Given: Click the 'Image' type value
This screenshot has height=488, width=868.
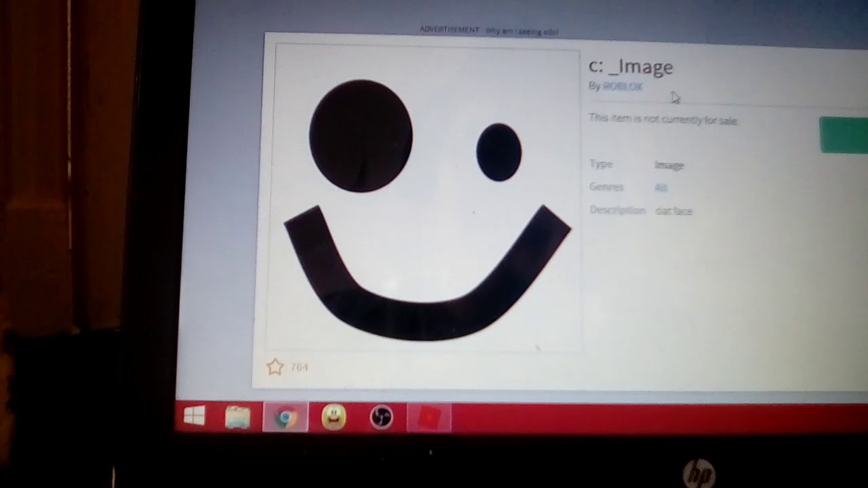Looking at the screenshot, I should [x=669, y=165].
